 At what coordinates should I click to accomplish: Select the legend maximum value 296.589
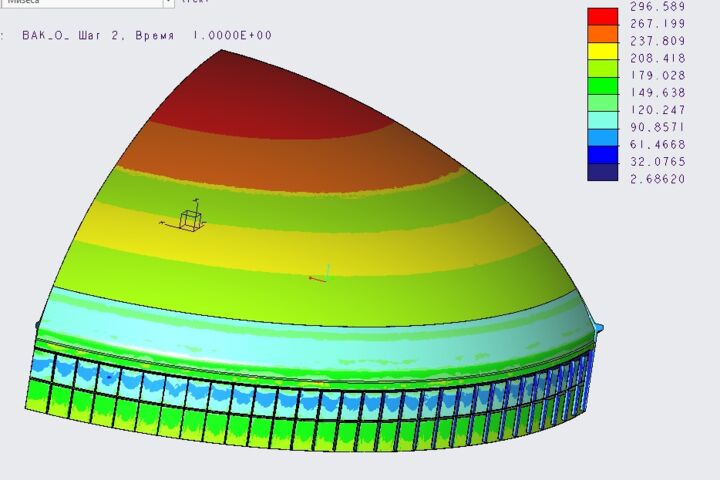pyautogui.click(x=658, y=6)
